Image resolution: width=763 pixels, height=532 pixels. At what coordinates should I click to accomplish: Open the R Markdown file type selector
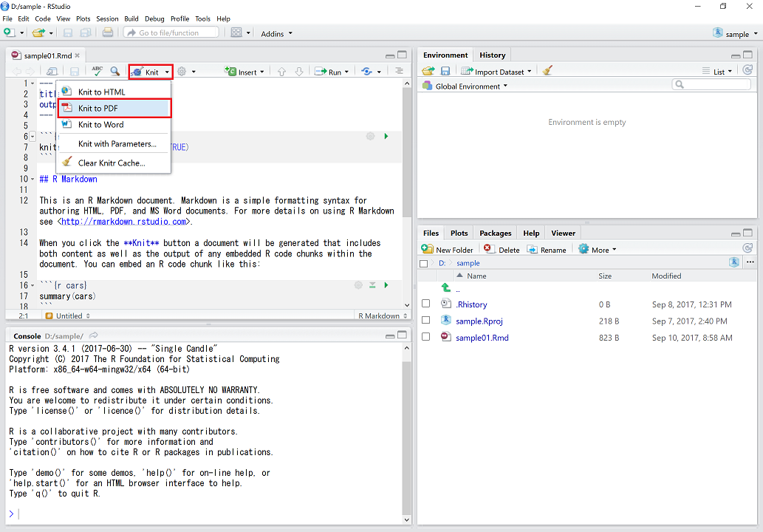pos(383,316)
